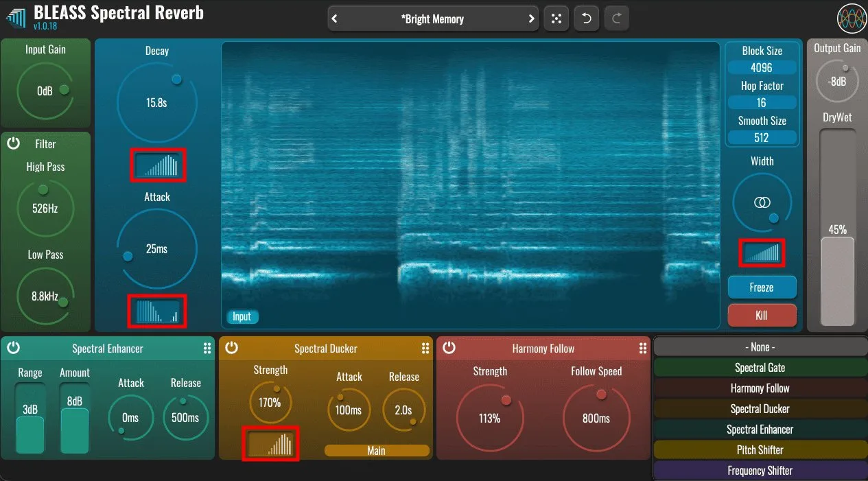Click the Enhancer Attack 0ms knob
The image size is (868, 481).
pyautogui.click(x=130, y=418)
